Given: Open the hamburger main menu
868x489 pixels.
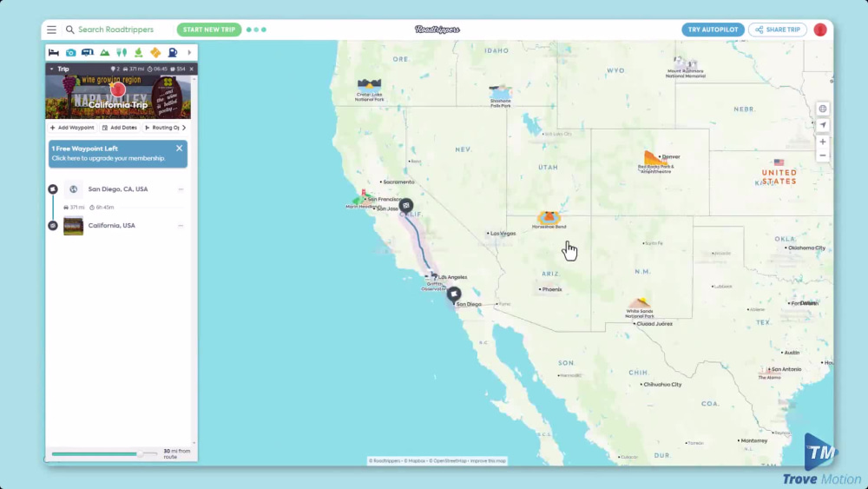Looking at the screenshot, I should pos(51,30).
